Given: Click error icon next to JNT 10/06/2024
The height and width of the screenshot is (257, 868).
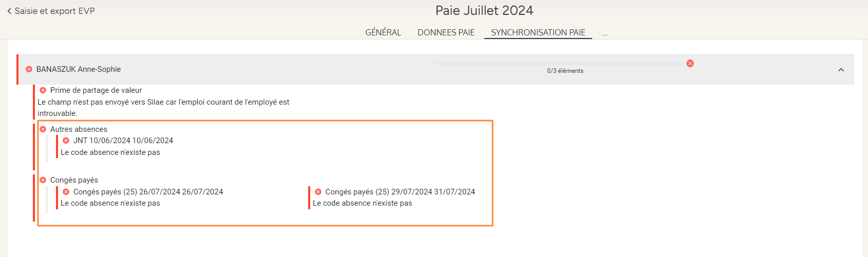Looking at the screenshot, I should click(x=66, y=141).
